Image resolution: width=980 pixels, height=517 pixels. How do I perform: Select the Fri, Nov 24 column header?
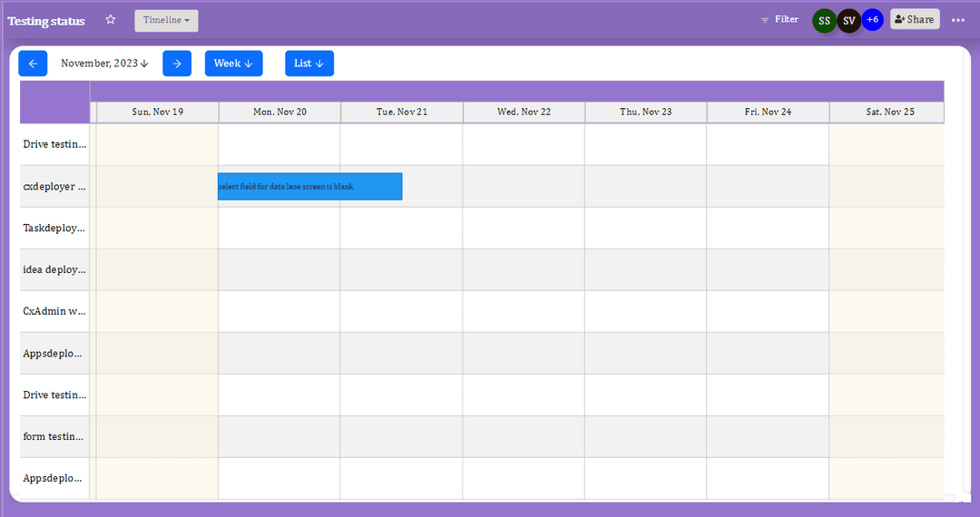click(768, 112)
